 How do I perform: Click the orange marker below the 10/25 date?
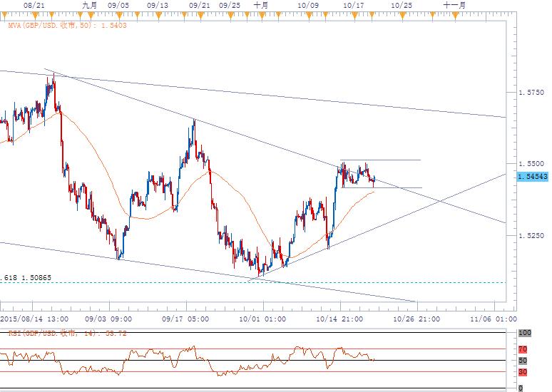tap(402, 16)
